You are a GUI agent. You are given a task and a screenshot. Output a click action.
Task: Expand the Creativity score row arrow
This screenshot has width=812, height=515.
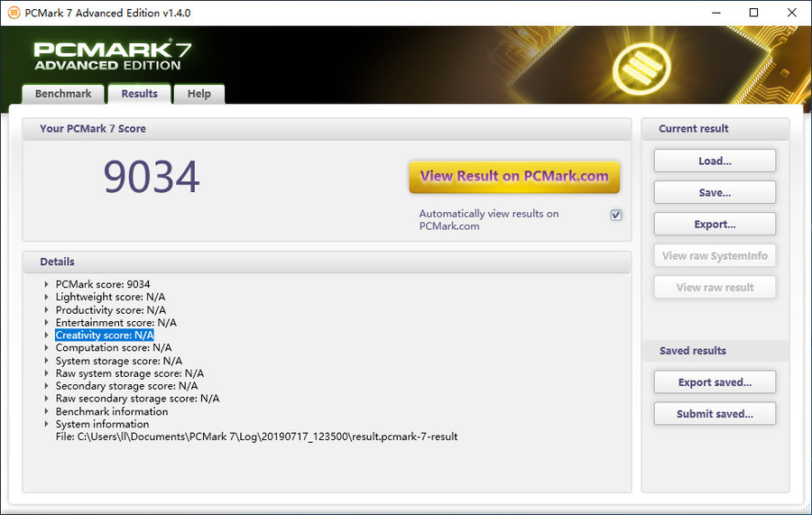[x=46, y=336]
